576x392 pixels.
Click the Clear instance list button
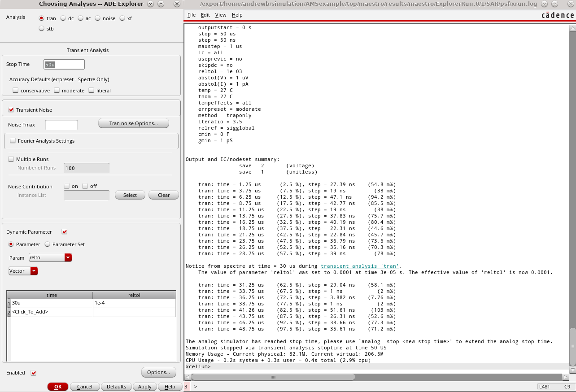164,195
